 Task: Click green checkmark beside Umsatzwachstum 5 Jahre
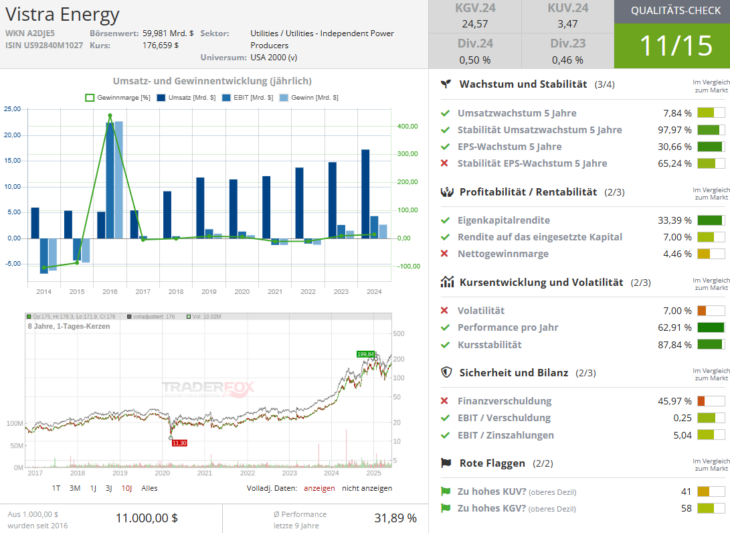click(x=445, y=113)
